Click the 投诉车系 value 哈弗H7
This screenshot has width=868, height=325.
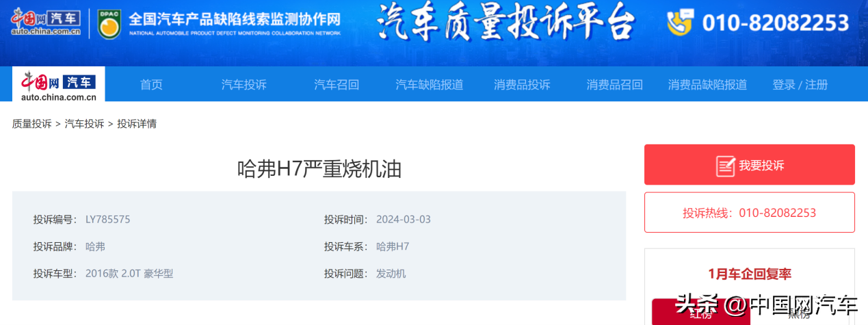393,246
